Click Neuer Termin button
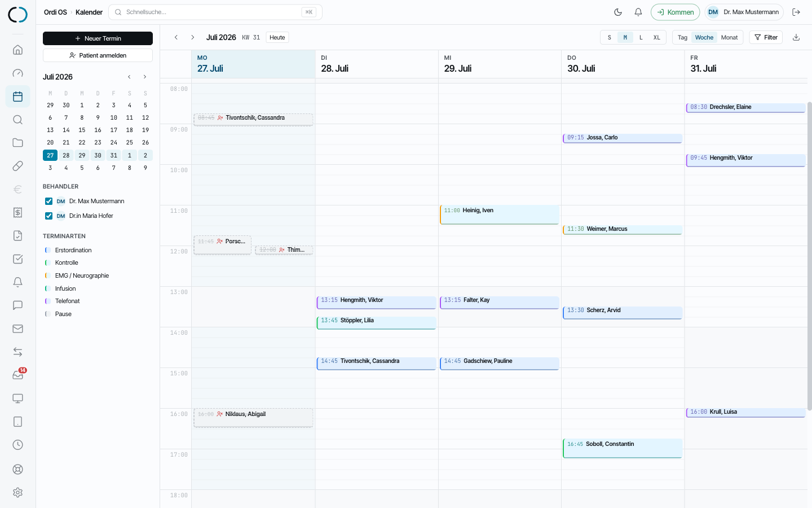The height and width of the screenshot is (508, 812). point(98,38)
